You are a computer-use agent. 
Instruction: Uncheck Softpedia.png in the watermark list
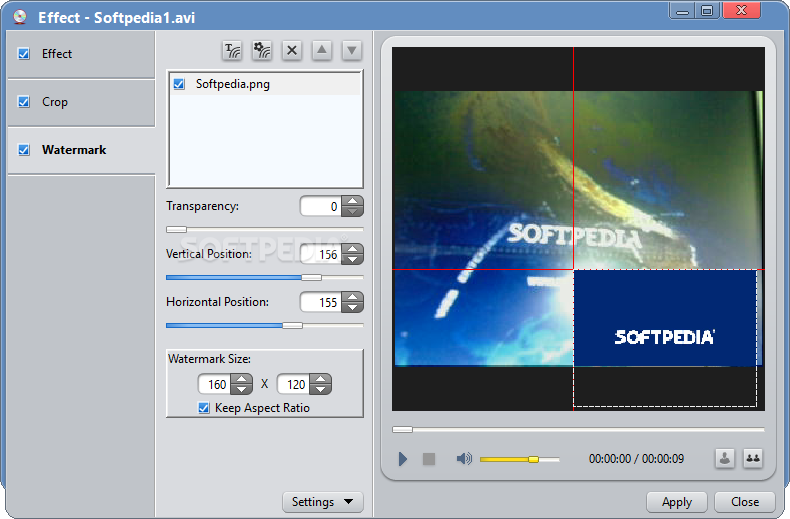pos(179,84)
